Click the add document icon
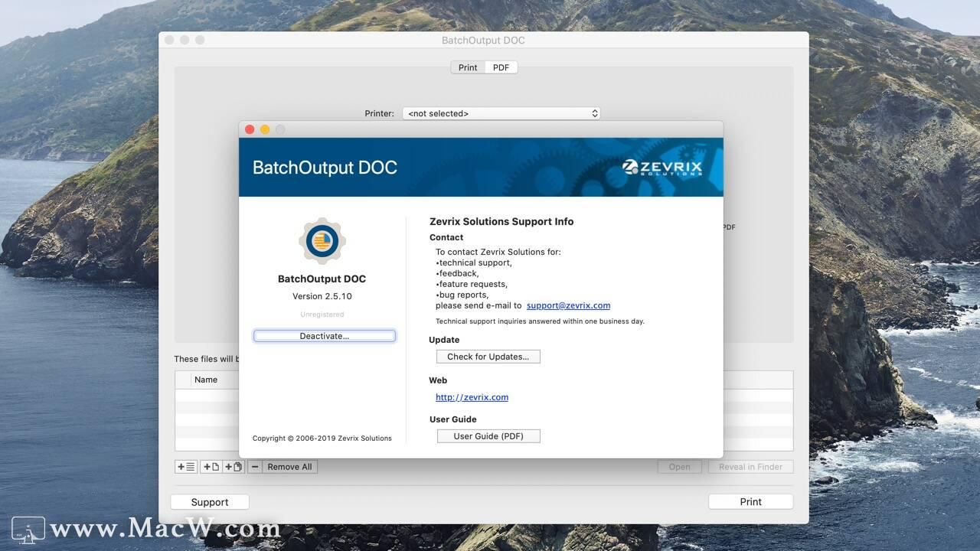This screenshot has height=551, width=980. click(211, 467)
